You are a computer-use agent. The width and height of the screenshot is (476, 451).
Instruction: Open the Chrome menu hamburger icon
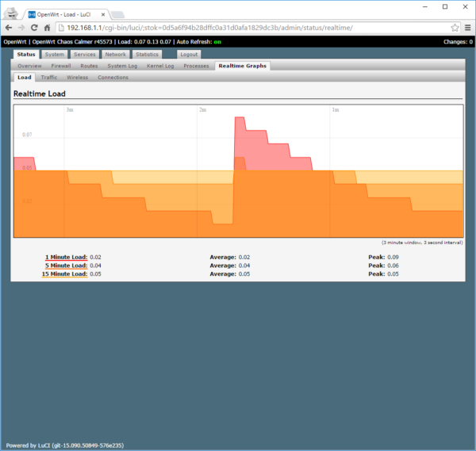[x=467, y=28]
